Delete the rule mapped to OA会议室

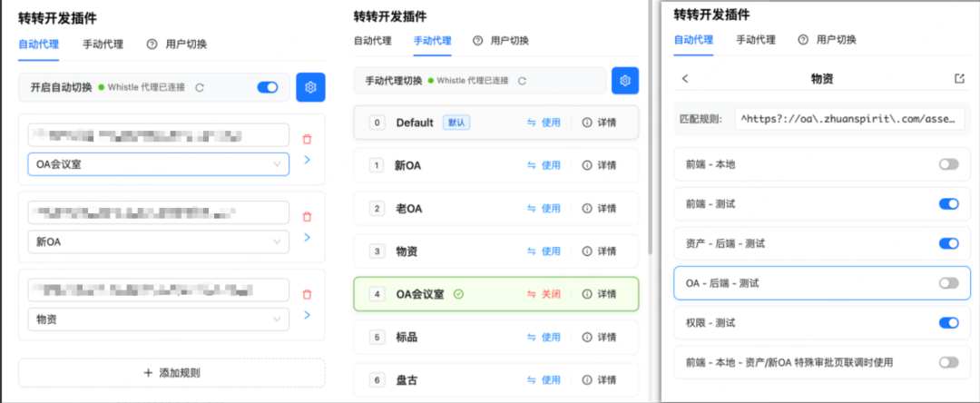307,139
